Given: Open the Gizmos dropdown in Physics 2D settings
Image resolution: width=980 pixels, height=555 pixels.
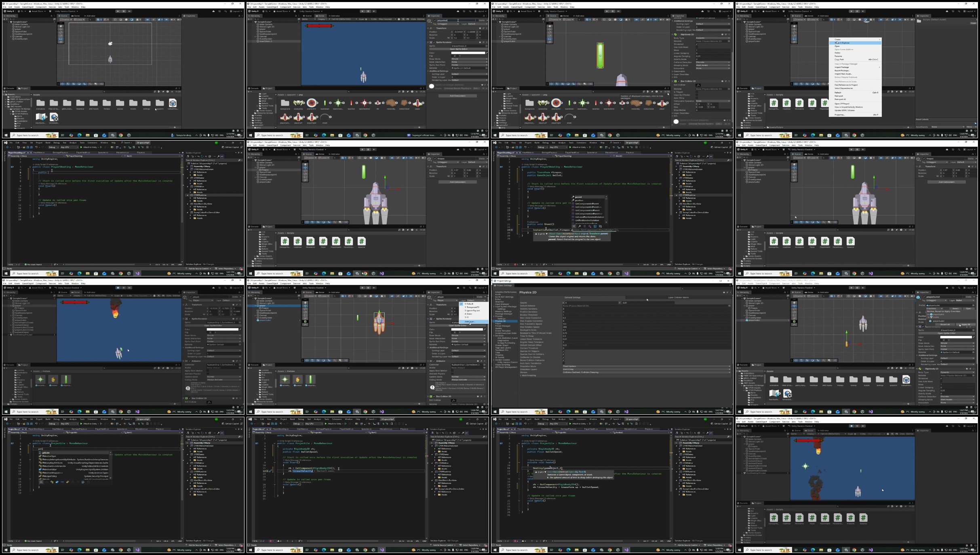Looking at the screenshot, I should [646, 372].
